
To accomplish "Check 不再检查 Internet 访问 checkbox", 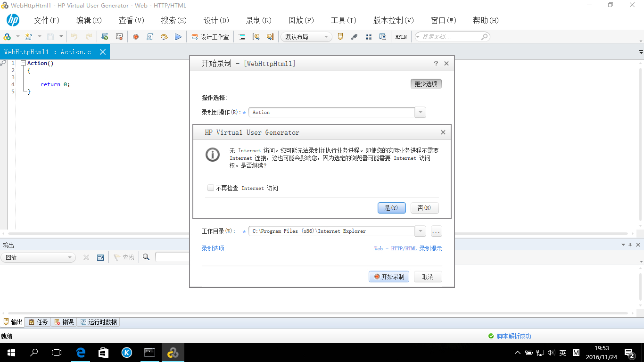I will point(211,188).
